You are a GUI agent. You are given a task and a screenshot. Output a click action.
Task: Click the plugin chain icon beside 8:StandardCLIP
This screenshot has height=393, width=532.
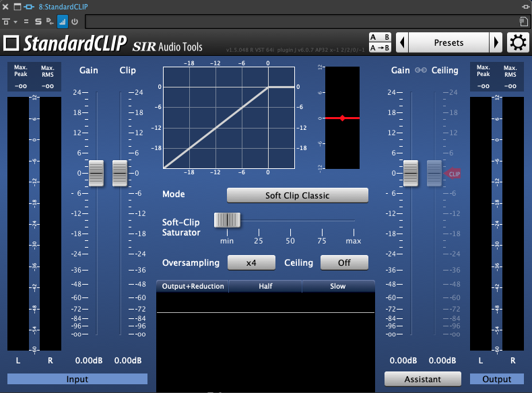(x=29, y=7)
